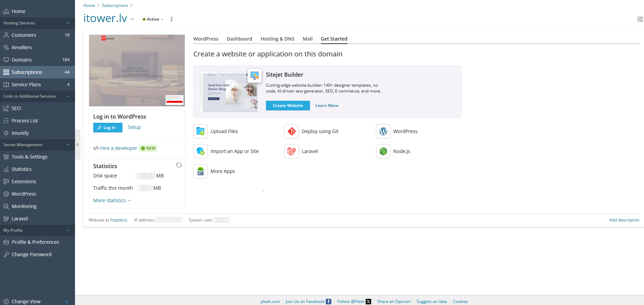Open Extensions in sidebar
644x305 pixels.
click(37, 182)
